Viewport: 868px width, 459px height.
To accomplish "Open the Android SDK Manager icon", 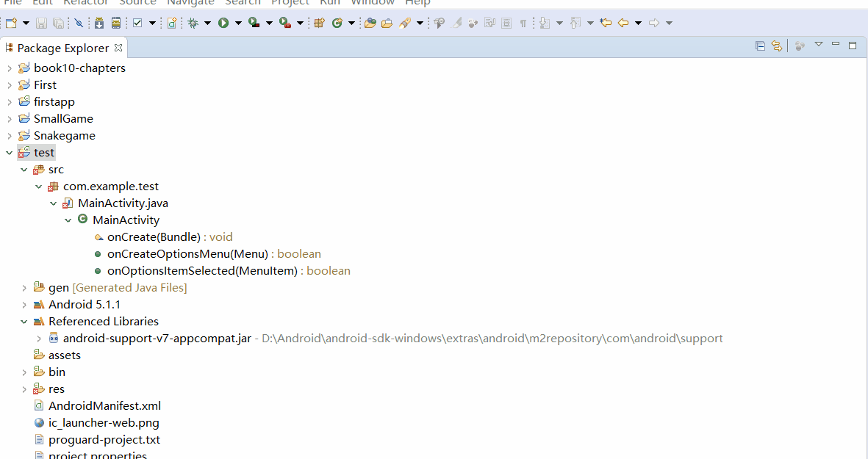I will tap(99, 24).
